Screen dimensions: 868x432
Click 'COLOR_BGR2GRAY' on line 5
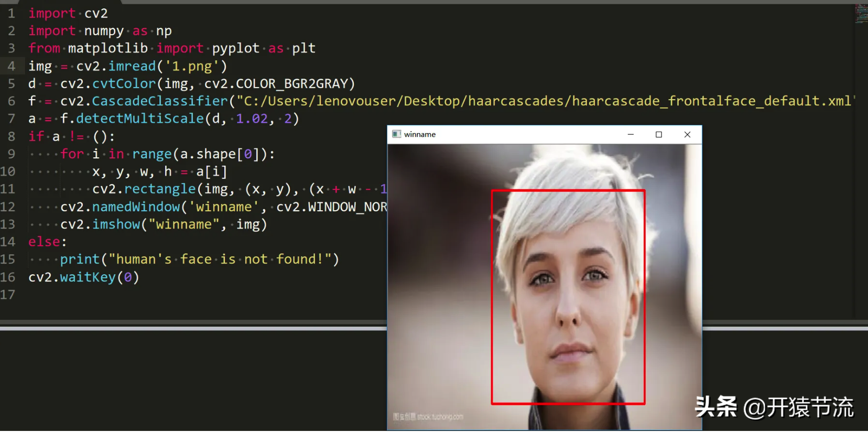(292, 84)
